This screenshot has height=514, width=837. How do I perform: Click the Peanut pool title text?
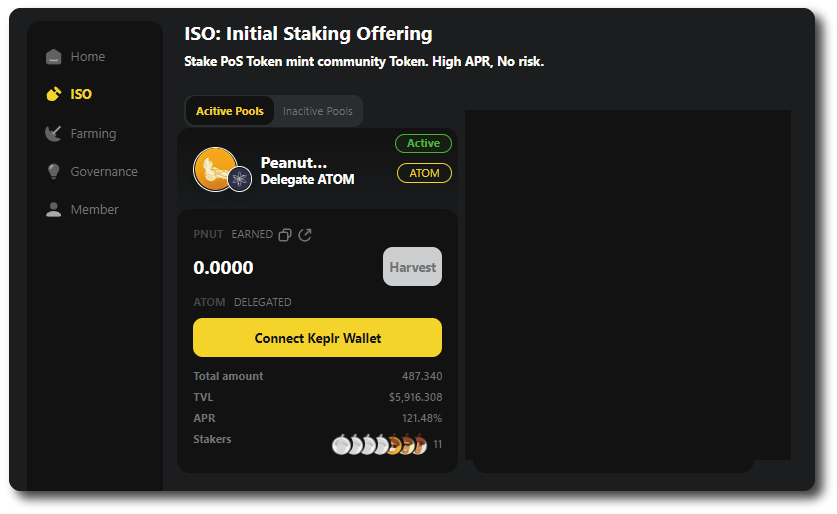pos(293,162)
